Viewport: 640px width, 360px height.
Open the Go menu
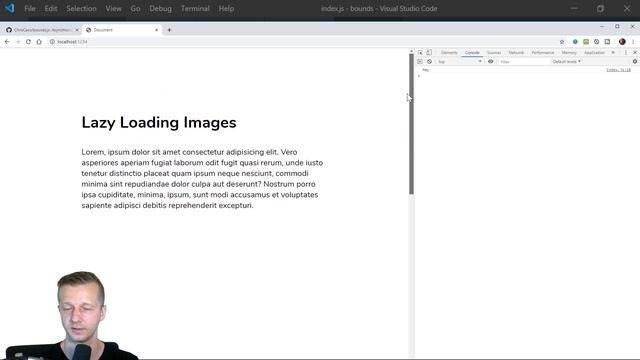click(135, 9)
